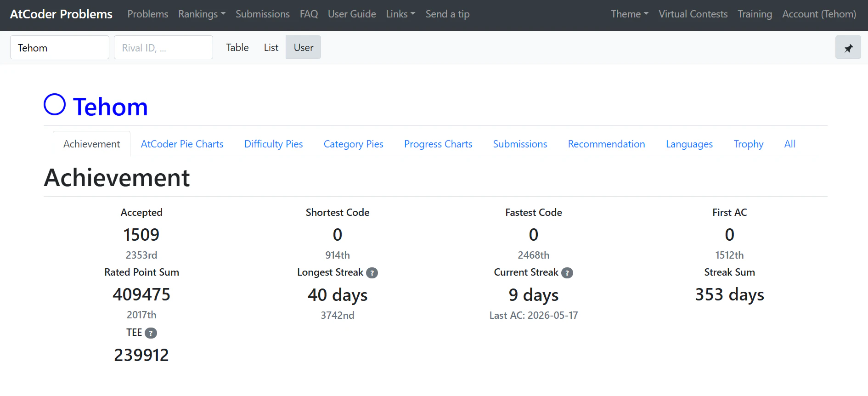
Task: Open Virtual Contests page
Action: (x=693, y=14)
